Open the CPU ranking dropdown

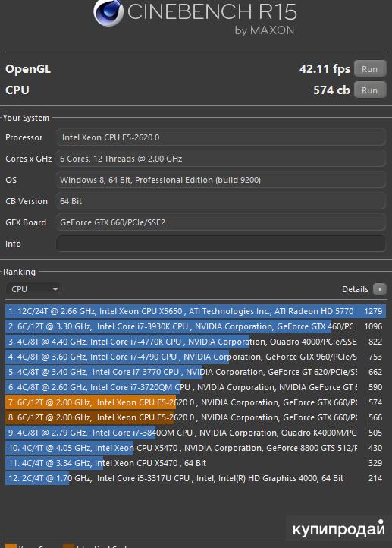click(x=33, y=289)
